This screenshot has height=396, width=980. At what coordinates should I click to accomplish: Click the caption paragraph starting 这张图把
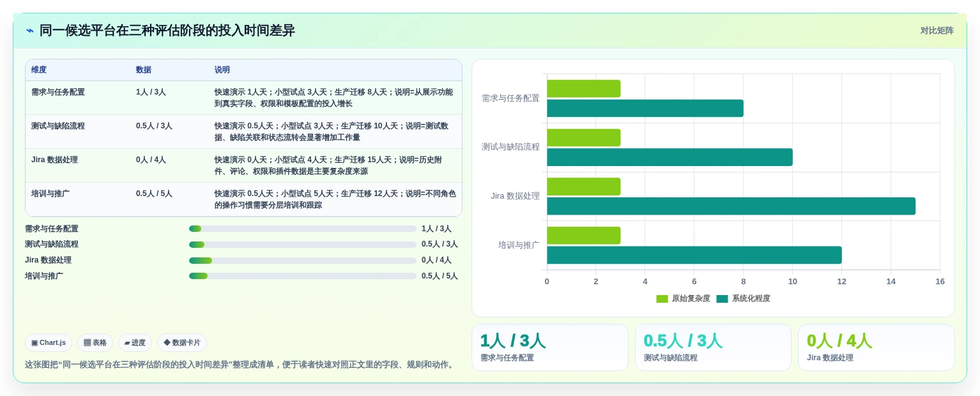[x=240, y=365]
